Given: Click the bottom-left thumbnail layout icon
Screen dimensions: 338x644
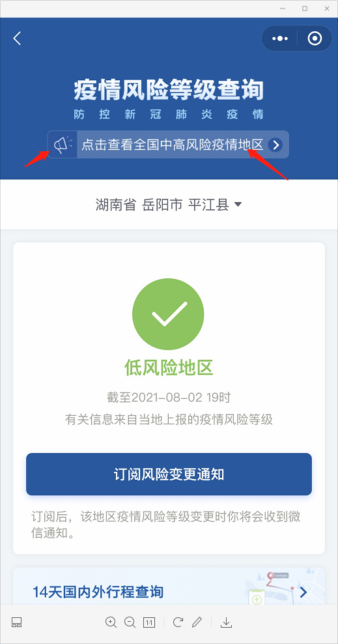Looking at the screenshot, I should click(16, 622).
